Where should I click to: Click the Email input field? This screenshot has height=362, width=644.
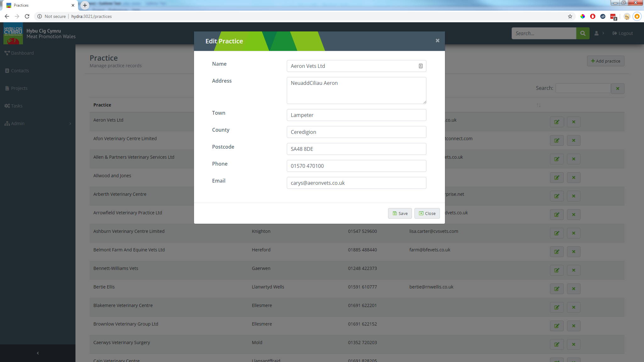(356, 183)
